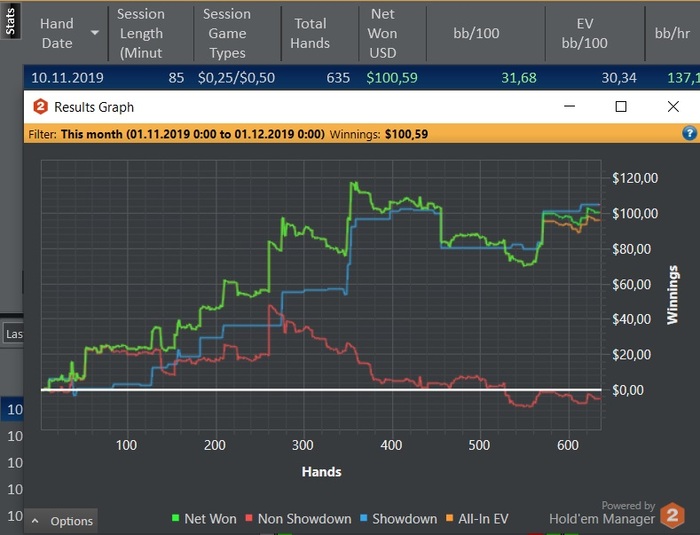The image size is (700, 535).
Task: Sort by EV bb/100 column header
Action: pos(584,33)
